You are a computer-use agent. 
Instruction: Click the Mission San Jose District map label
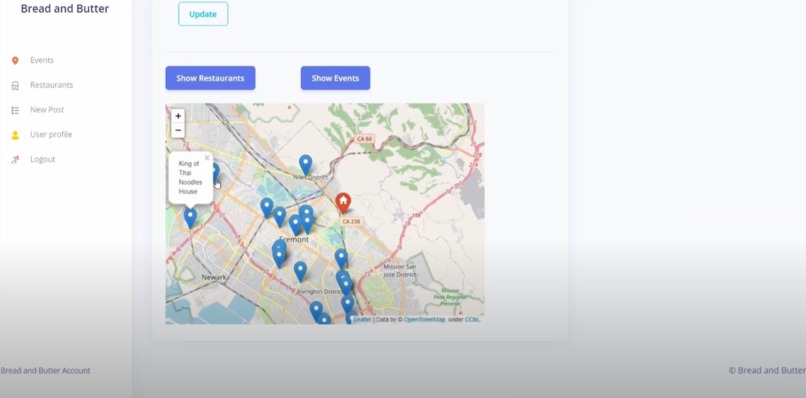pos(400,271)
